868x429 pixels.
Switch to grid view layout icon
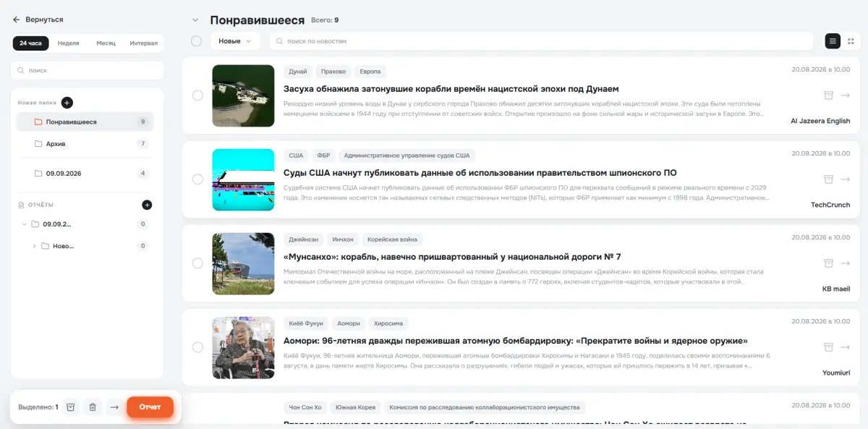point(851,41)
